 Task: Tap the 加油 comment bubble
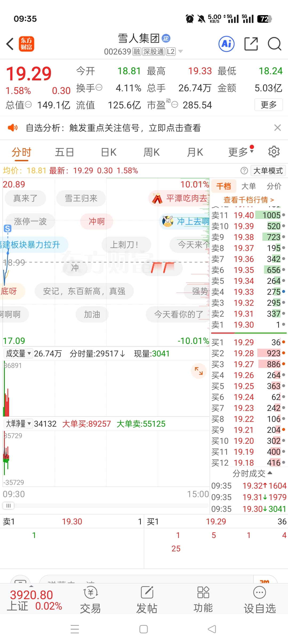(92, 314)
